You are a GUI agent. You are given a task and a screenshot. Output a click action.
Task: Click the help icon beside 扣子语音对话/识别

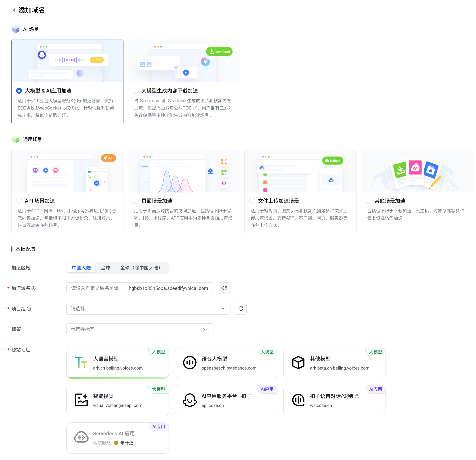tap(357, 396)
